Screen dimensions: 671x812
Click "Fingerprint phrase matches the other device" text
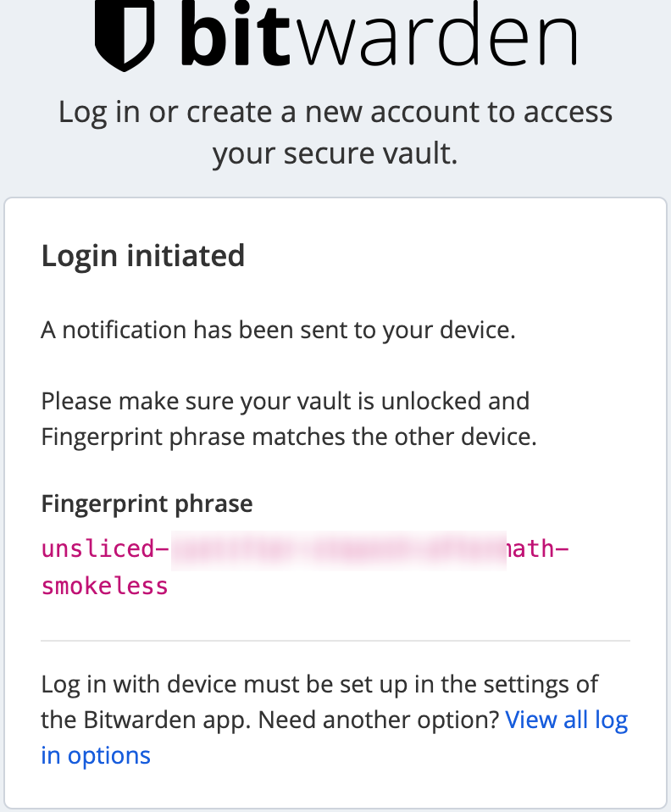point(289,437)
